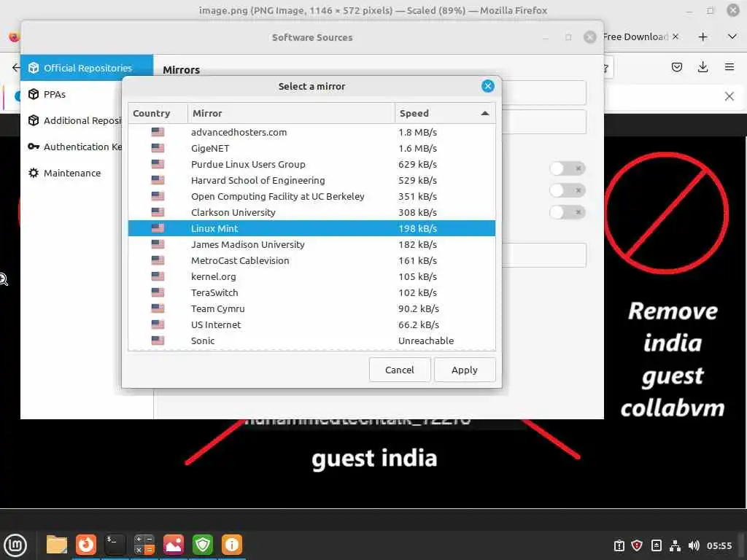Open the orange info panel app
The image size is (747, 560).
click(x=232, y=545)
